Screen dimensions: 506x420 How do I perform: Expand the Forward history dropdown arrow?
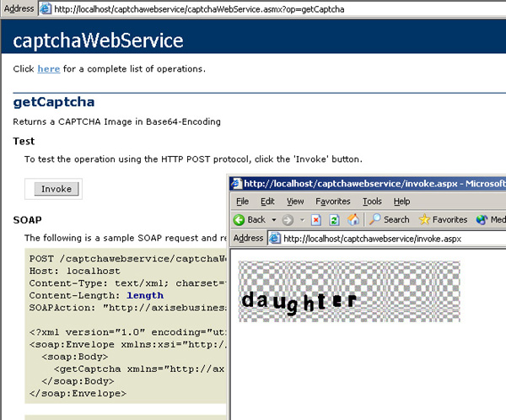pos(303,220)
